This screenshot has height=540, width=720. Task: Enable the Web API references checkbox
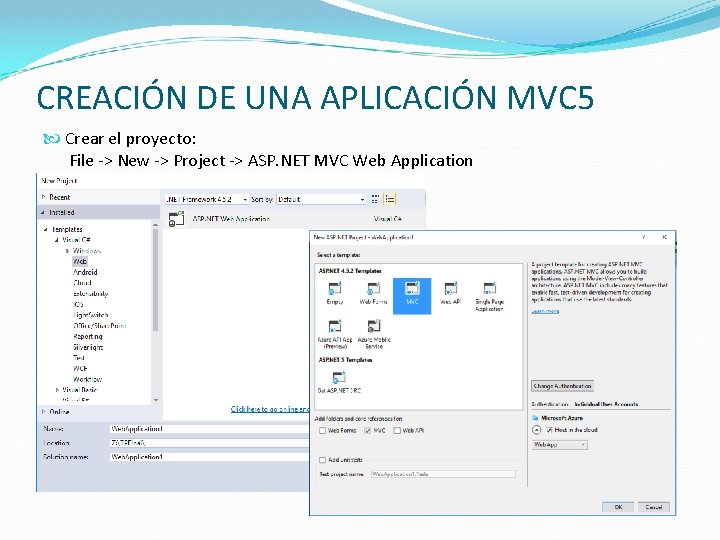tap(397, 430)
